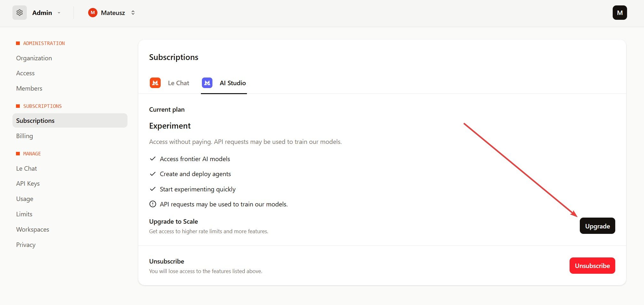Expand the Admin dropdown chevron

(x=59, y=13)
